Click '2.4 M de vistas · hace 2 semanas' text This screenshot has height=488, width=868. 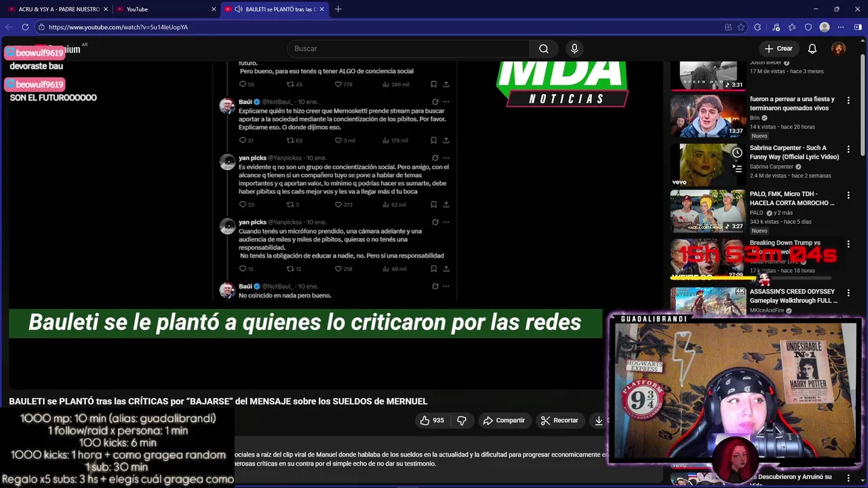pos(790,176)
